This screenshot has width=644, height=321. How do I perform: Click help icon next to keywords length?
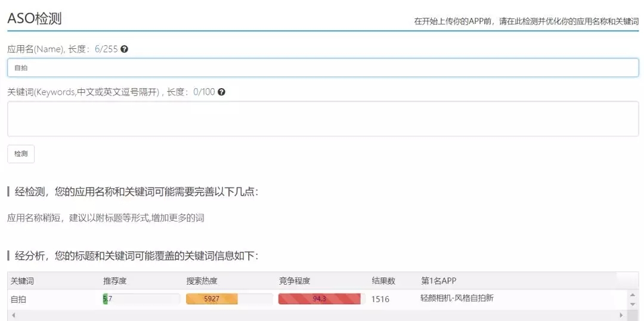point(221,92)
